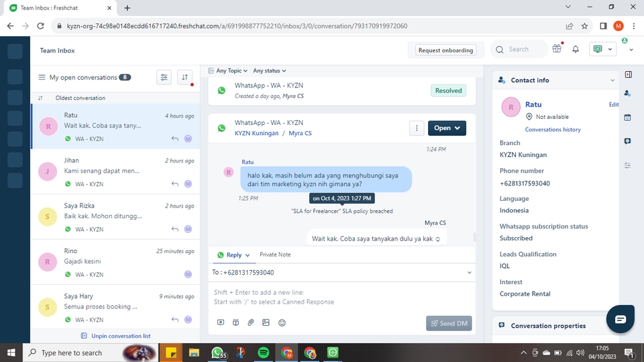The image size is (644, 362).
Task: Open the calendar sidebar icon on right rail
Action: pos(627,118)
